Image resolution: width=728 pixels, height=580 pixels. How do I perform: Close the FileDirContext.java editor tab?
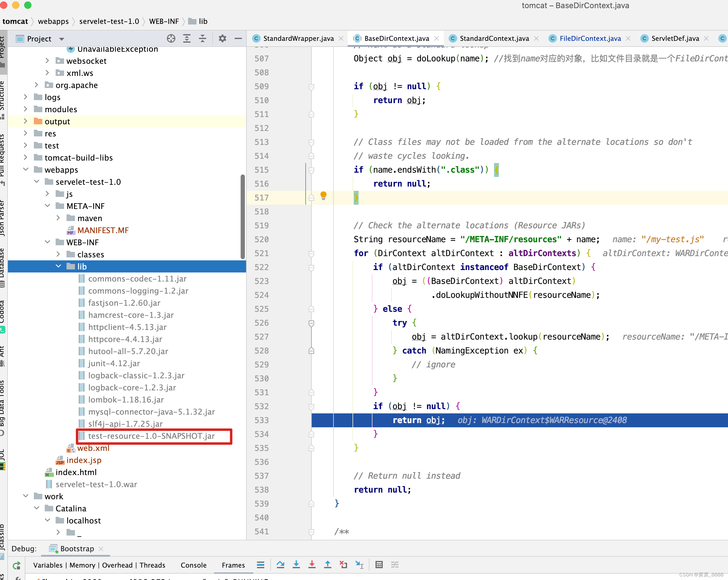[628, 38]
